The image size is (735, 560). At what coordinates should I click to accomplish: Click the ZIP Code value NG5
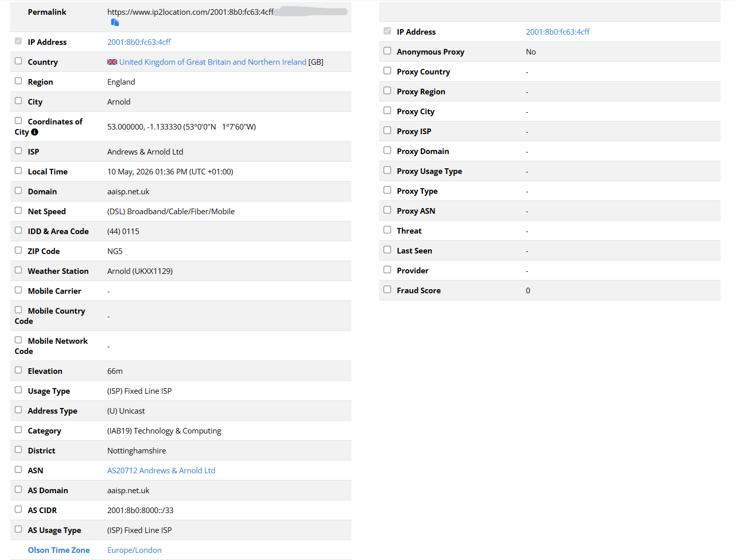pyautogui.click(x=115, y=251)
